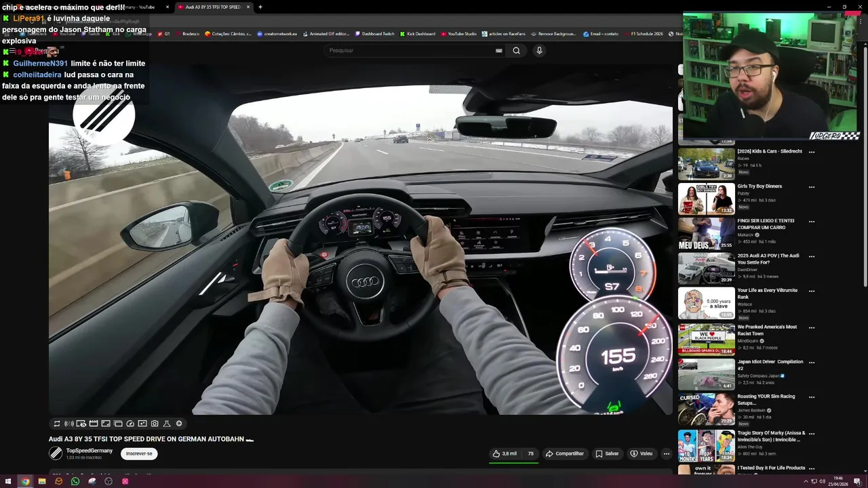868x488 pixels.
Task: Open the gear settings icon in the video toolbar
Action: pos(179,424)
